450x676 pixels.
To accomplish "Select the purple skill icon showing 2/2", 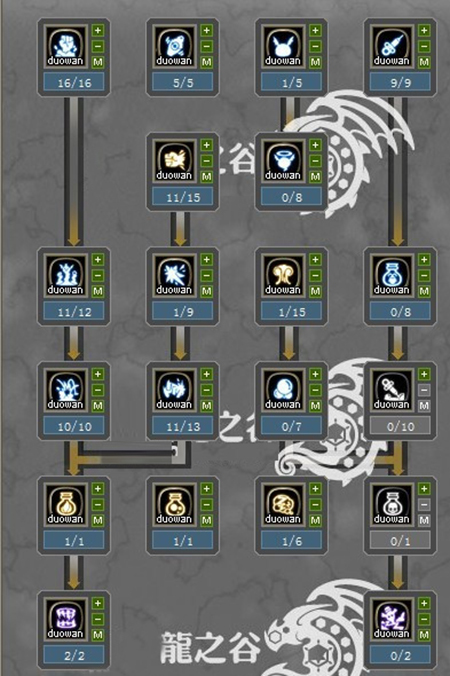I will pos(66,619).
